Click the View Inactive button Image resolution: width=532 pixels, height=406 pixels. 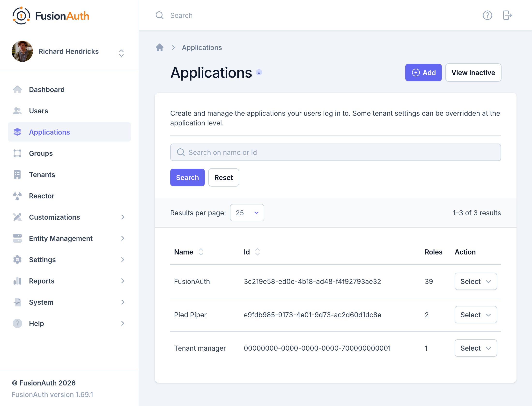(473, 72)
